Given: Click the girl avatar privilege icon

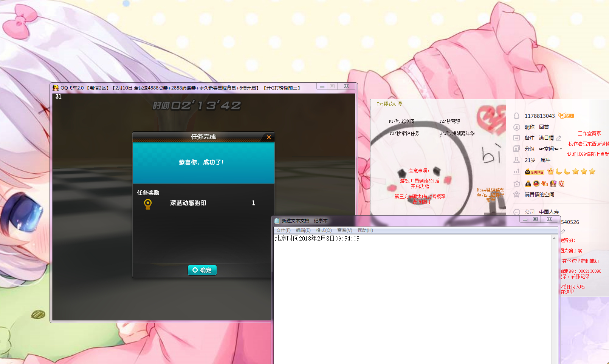Looking at the screenshot, I should [553, 184].
